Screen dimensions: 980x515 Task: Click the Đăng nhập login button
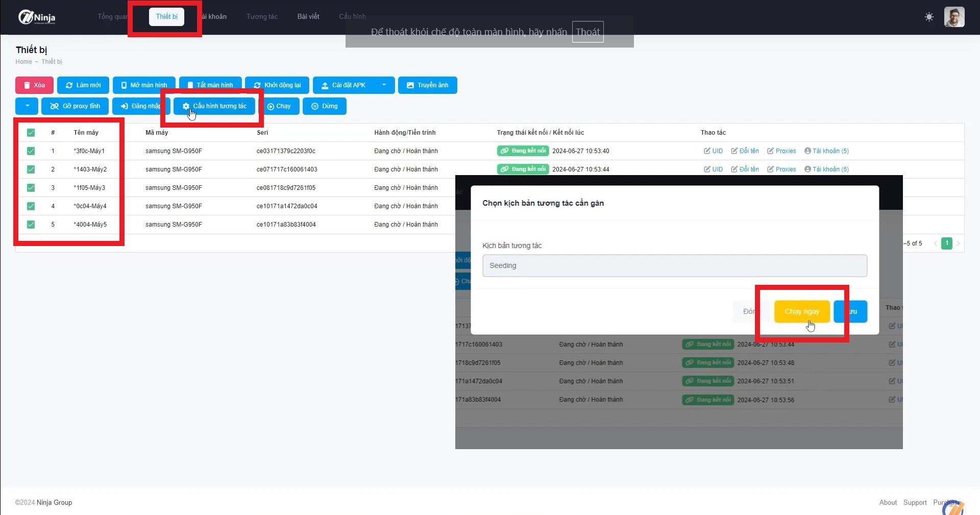[141, 106]
